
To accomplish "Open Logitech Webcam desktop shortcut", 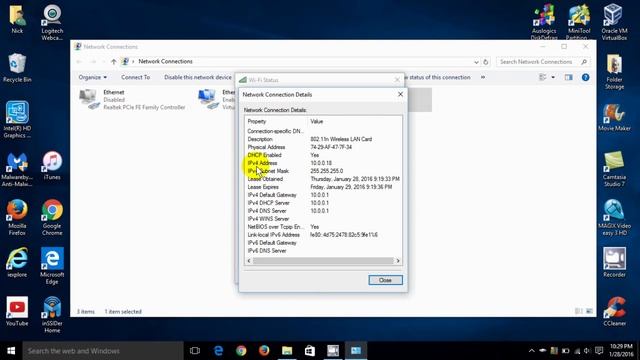I will coord(52,22).
